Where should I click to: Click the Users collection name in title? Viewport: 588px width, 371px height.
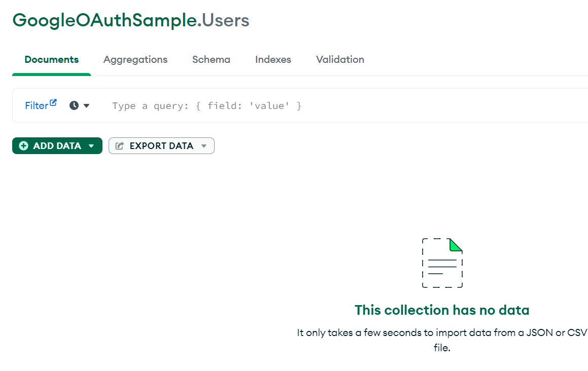pyautogui.click(x=225, y=20)
